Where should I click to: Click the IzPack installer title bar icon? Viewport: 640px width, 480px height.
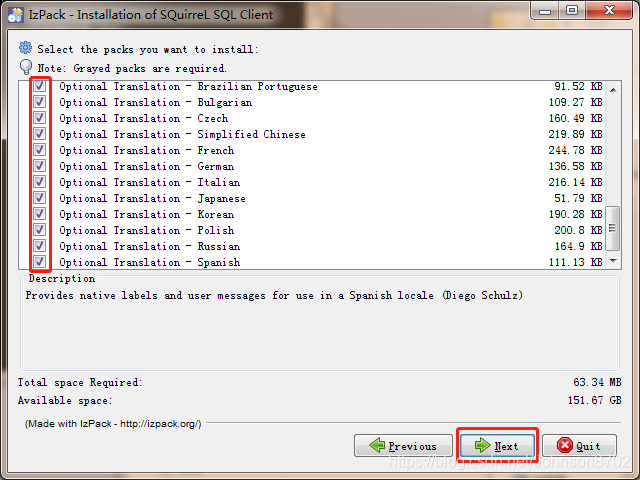click(16, 15)
